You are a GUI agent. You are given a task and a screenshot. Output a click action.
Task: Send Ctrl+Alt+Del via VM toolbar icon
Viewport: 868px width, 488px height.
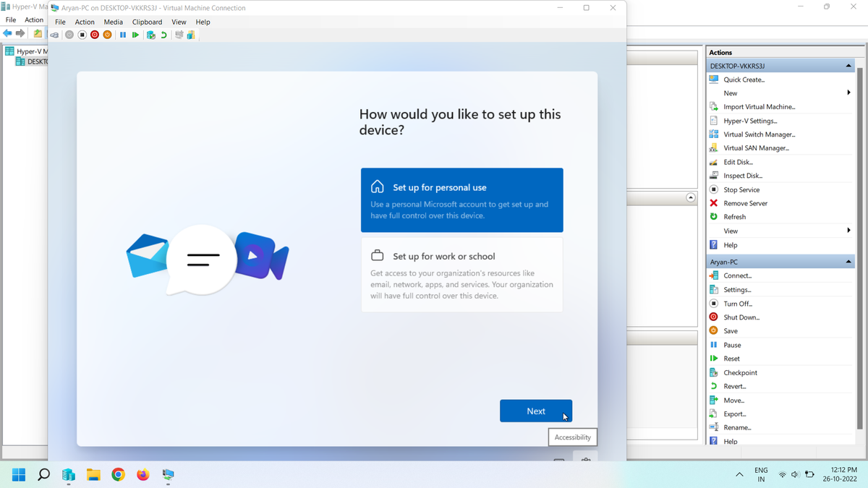point(54,35)
